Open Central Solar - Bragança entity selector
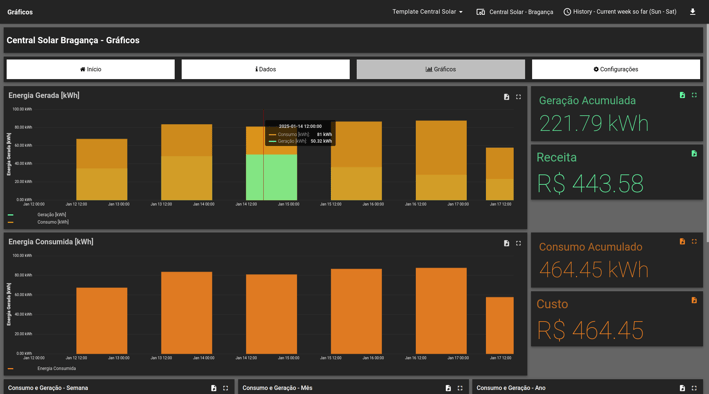The image size is (709, 394). (515, 12)
